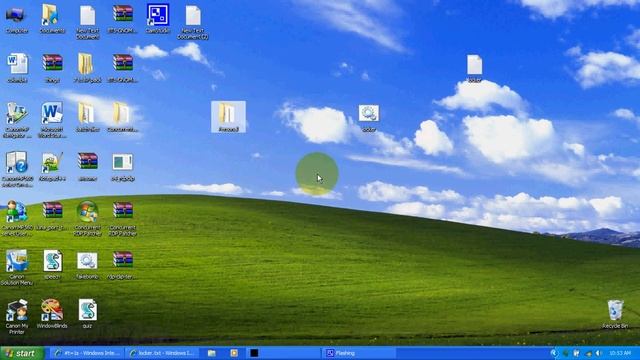The height and width of the screenshot is (360, 640).
Task: Select the Canon Solution Menu shortcut
Action: [x=16, y=268]
